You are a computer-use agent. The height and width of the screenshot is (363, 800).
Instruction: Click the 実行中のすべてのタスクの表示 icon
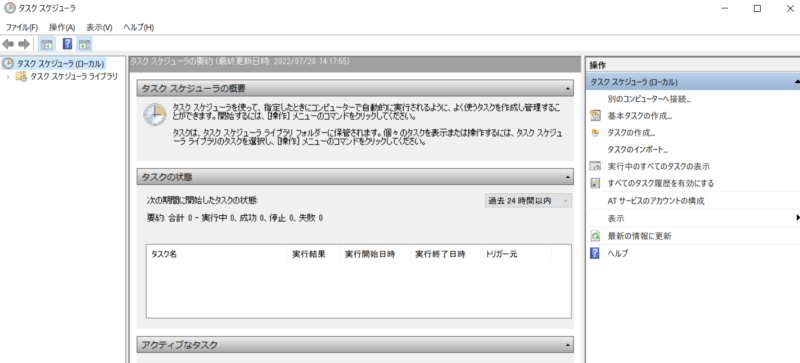click(595, 166)
